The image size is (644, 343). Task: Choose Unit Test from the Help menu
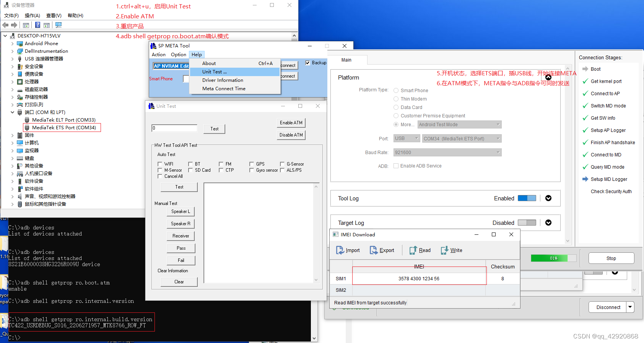pyautogui.click(x=235, y=72)
